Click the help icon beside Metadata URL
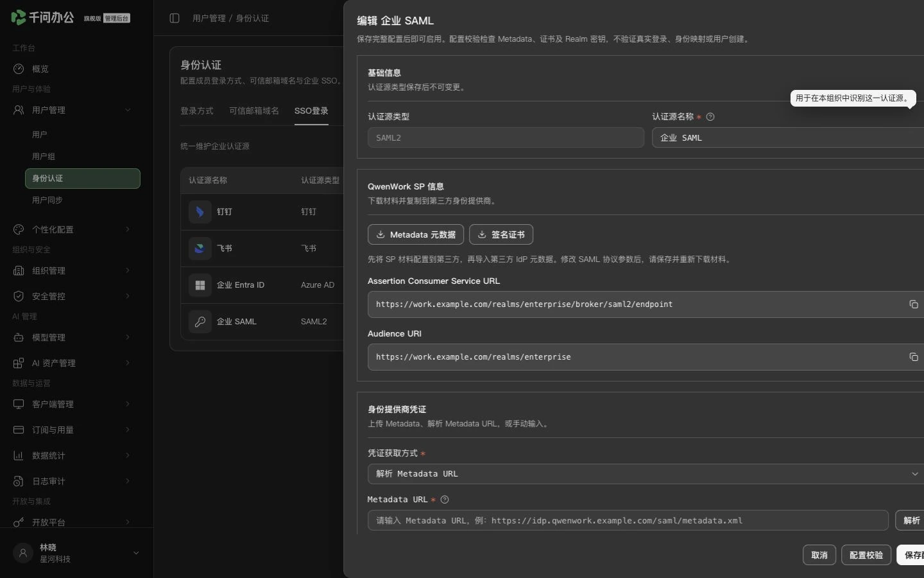This screenshot has width=924, height=578. pos(445,500)
